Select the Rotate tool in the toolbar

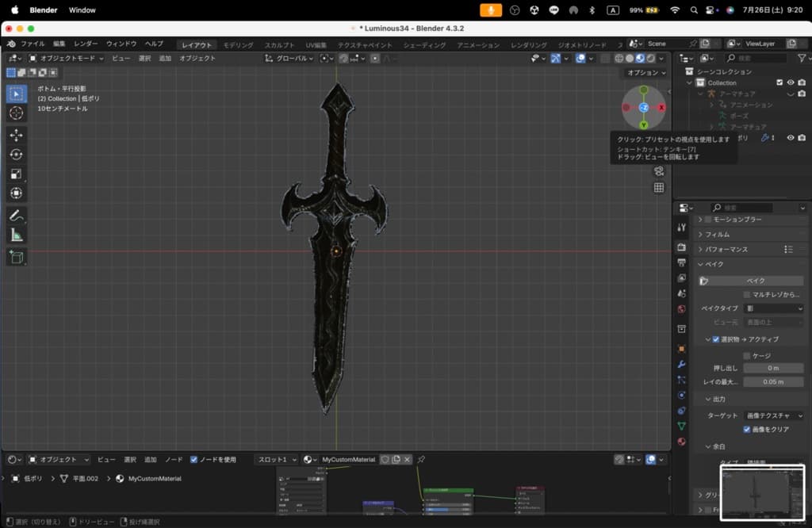click(x=17, y=155)
